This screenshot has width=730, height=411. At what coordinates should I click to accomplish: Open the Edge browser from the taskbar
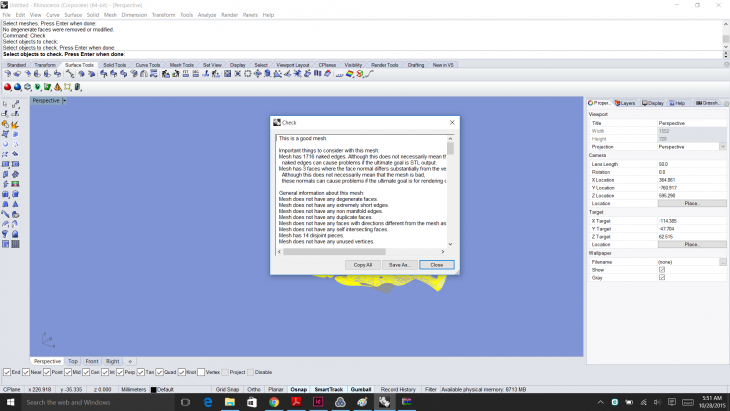pyautogui.click(x=205, y=402)
